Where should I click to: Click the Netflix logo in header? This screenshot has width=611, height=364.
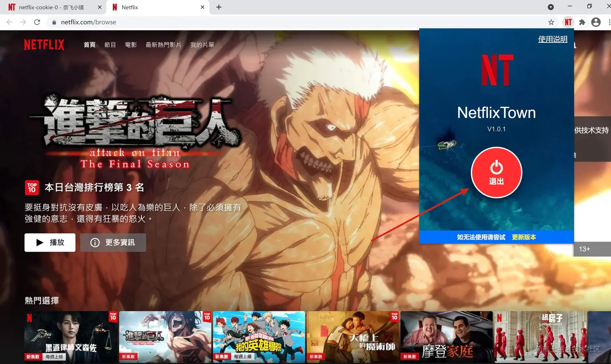[x=44, y=44]
